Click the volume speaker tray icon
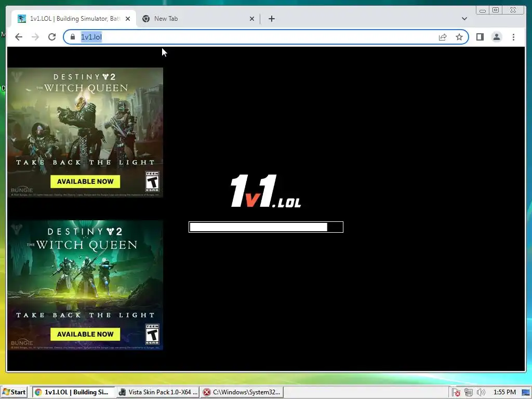The image size is (532, 399). tap(481, 393)
